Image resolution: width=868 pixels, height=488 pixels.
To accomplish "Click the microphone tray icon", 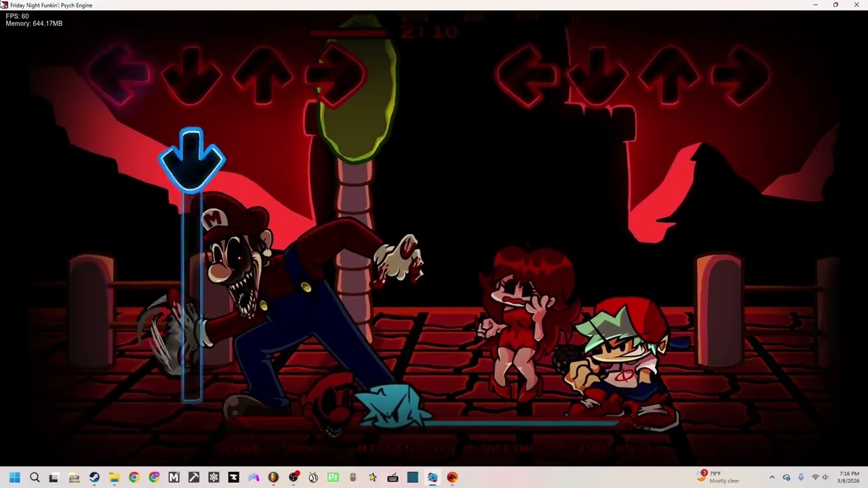I will [801, 477].
